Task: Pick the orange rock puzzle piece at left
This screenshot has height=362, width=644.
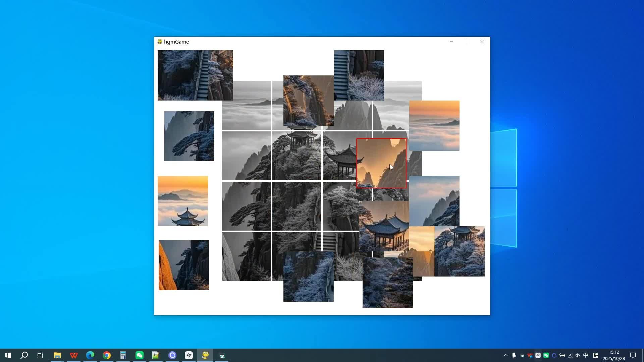Action: (183, 265)
